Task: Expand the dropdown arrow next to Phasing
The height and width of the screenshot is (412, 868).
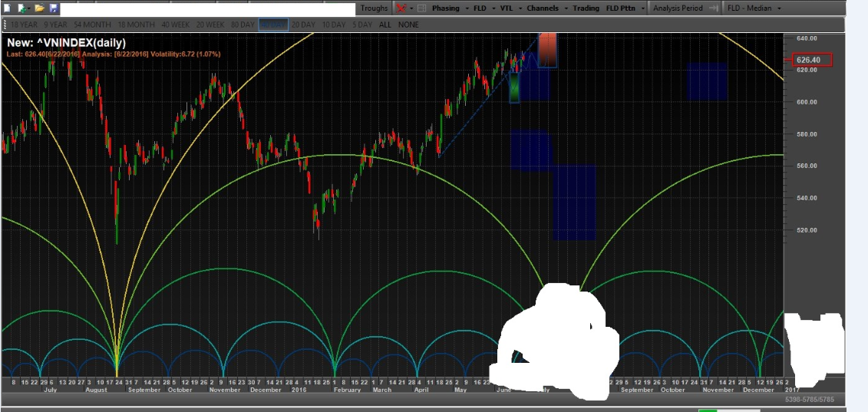Action: tap(467, 8)
